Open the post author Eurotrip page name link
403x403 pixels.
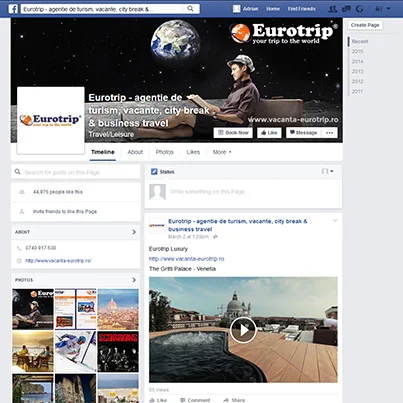pyautogui.click(x=238, y=225)
